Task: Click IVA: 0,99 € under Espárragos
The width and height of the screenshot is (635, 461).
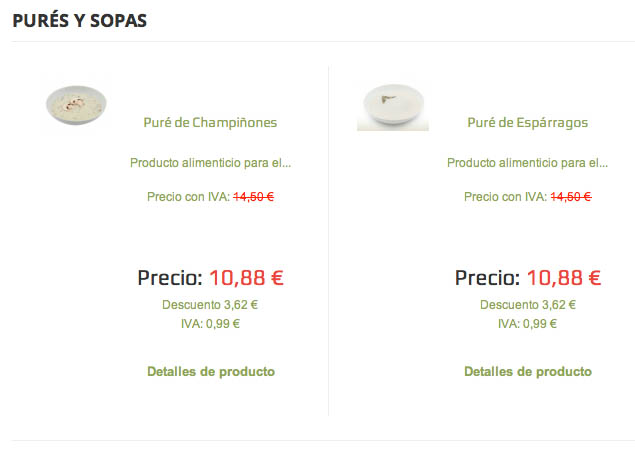Action: (527, 324)
